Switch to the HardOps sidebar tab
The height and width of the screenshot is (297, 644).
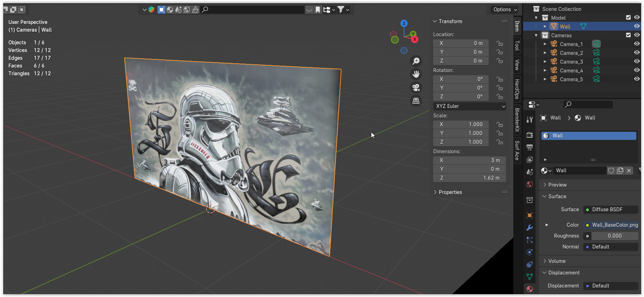(x=517, y=89)
